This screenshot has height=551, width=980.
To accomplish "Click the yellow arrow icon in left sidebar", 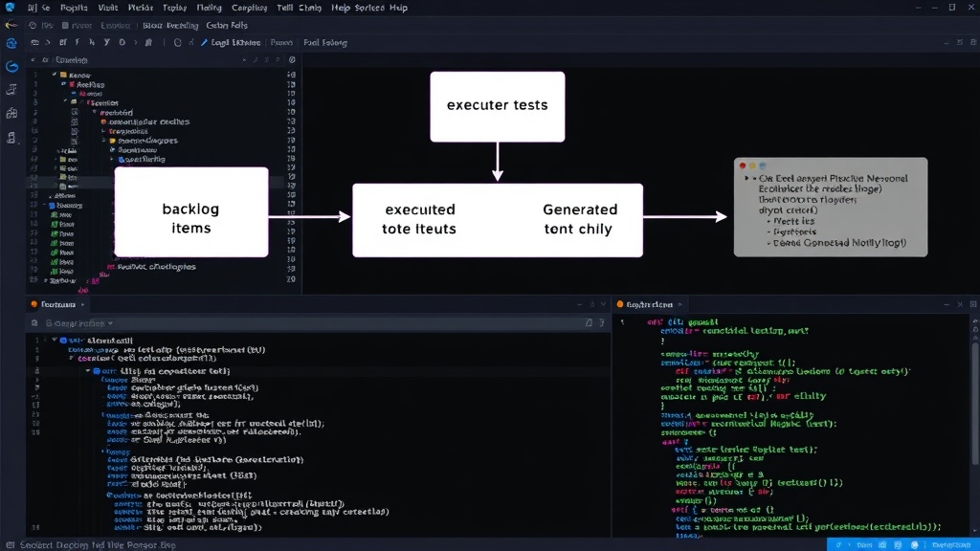I will [x=11, y=26].
